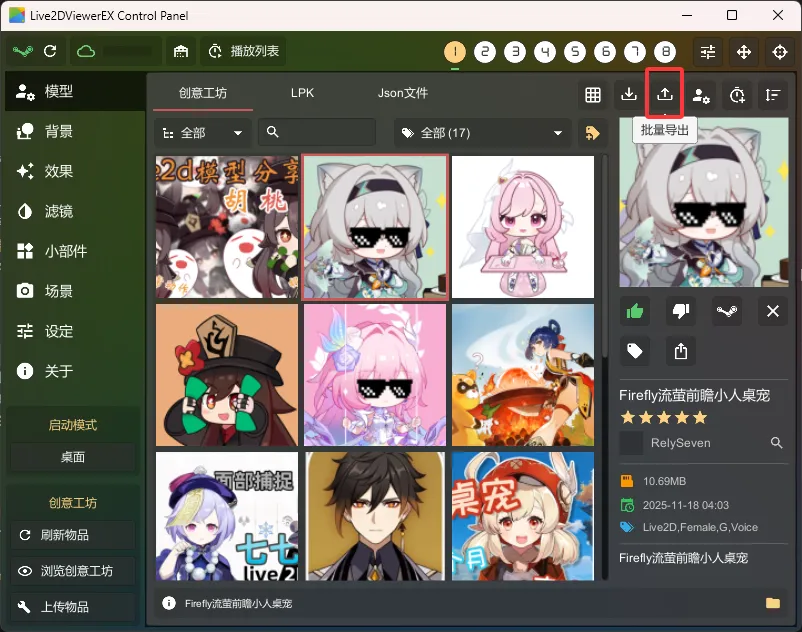The image size is (802, 632).
Task: Open the 背景 sidebar section
Action: (x=75, y=131)
